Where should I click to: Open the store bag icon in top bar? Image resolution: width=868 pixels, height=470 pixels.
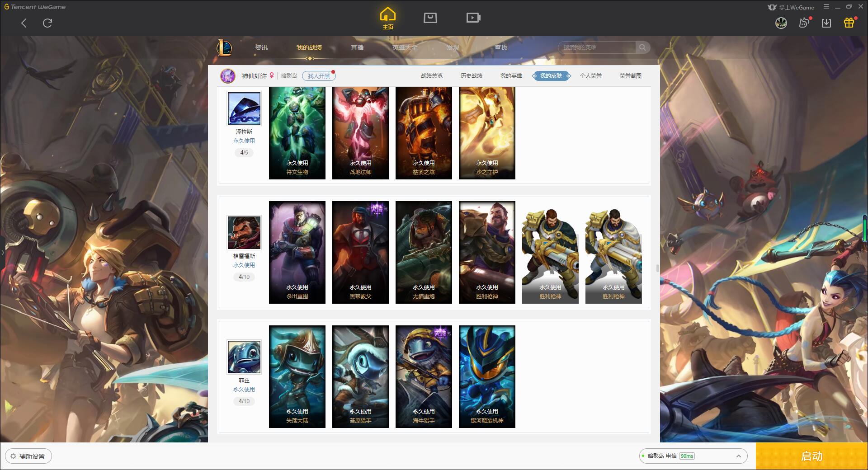430,18
